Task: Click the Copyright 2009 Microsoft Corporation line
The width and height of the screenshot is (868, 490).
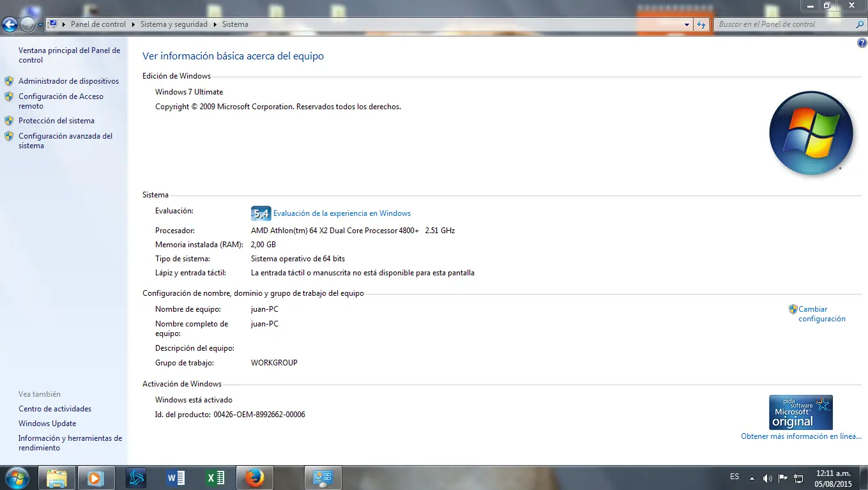Action: 278,107
